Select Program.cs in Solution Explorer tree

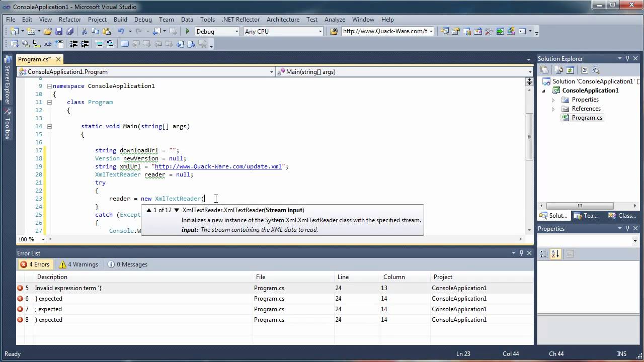click(587, 118)
